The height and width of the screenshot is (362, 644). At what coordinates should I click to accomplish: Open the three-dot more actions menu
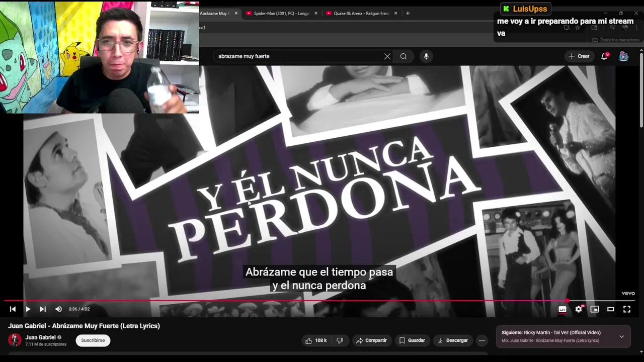pos(482,340)
